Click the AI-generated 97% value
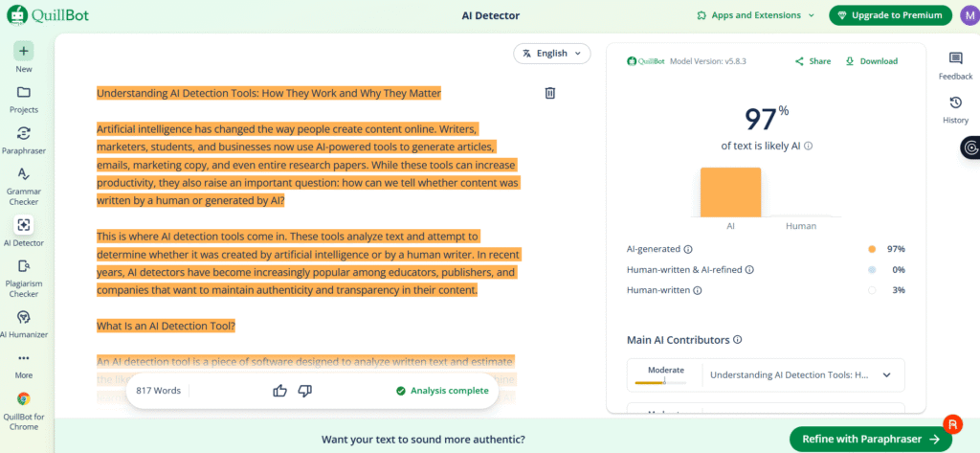 point(896,249)
